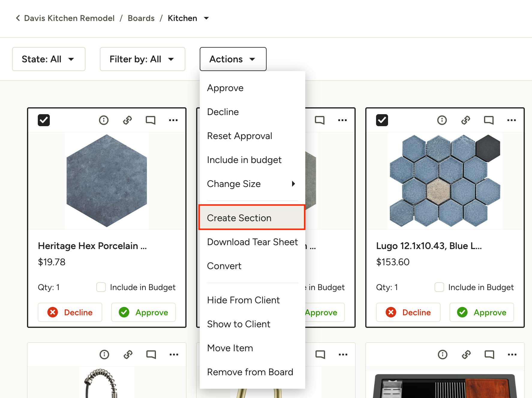Choose Decline from Actions menu

(x=253, y=112)
